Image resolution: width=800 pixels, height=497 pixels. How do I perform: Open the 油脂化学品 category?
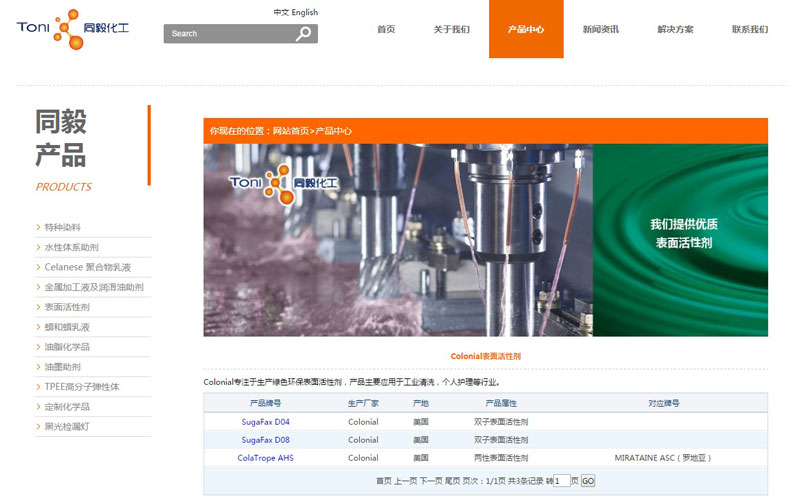coord(67,346)
